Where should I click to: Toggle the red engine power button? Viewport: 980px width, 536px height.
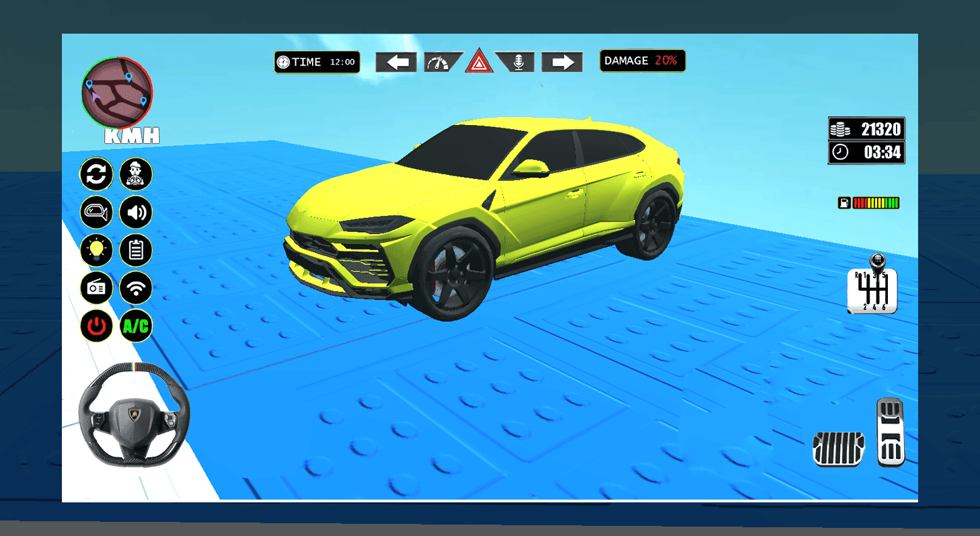coord(96,327)
